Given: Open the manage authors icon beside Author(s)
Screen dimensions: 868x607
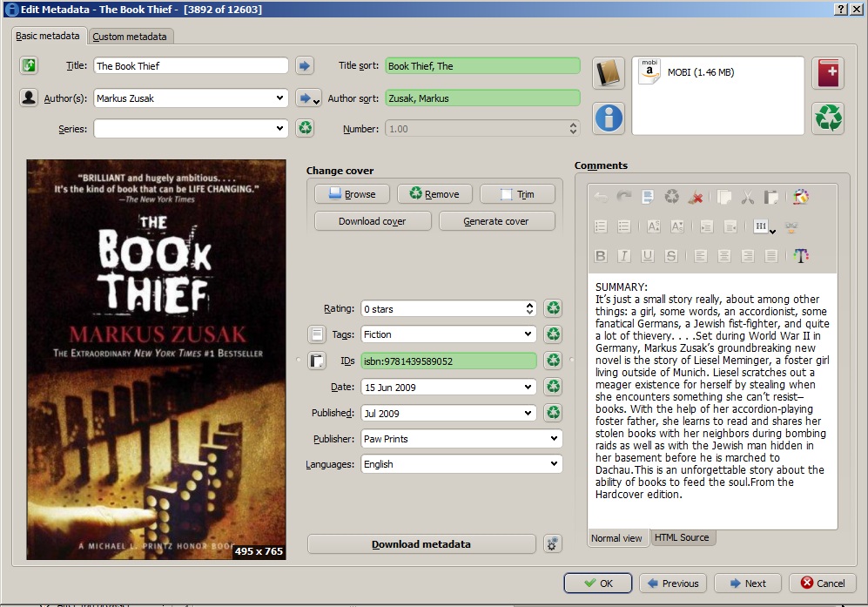Looking at the screenshot, I should [29, 98].
